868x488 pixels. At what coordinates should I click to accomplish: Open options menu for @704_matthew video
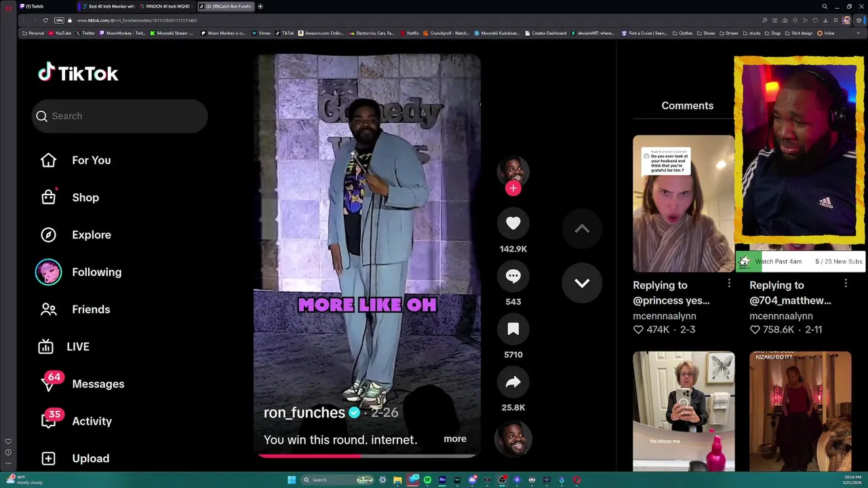click(846, 284)
